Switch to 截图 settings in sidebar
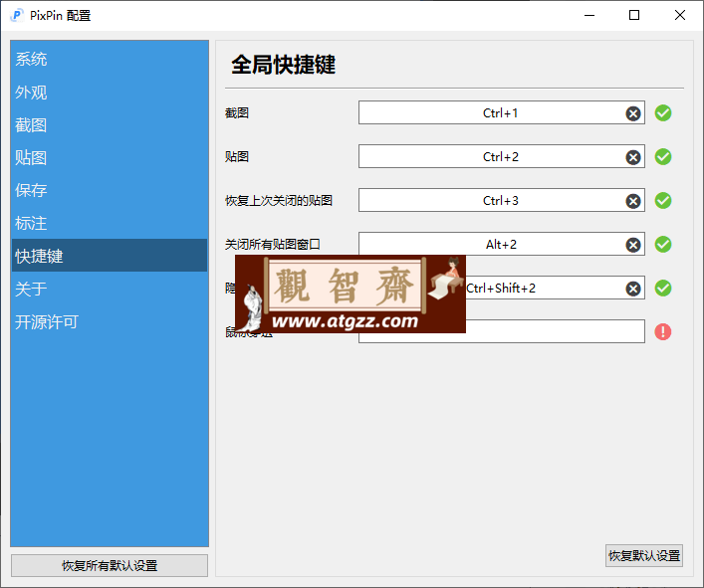Image resolution: width=704 pixels, height=588 pixels. click(x=110, y=125)
